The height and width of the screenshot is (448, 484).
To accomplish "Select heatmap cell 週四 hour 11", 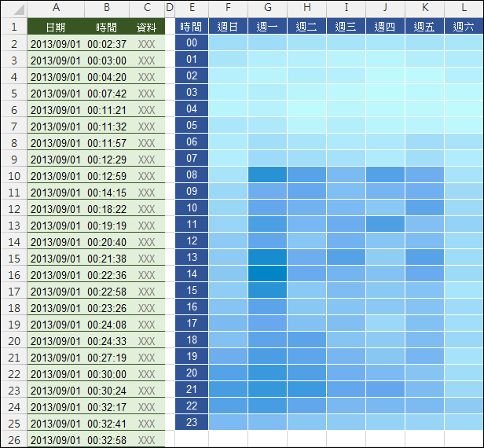I will click(386, 224).
